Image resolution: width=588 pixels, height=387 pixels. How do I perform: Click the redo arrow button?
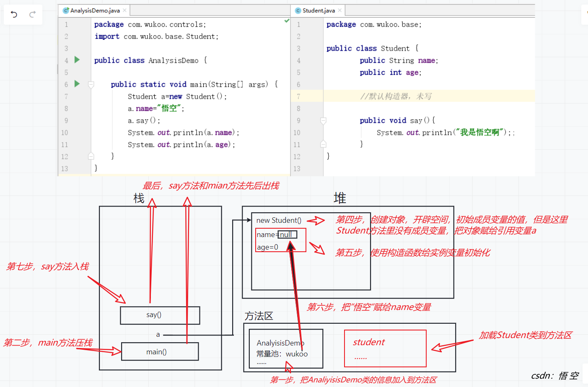(32, 15)
